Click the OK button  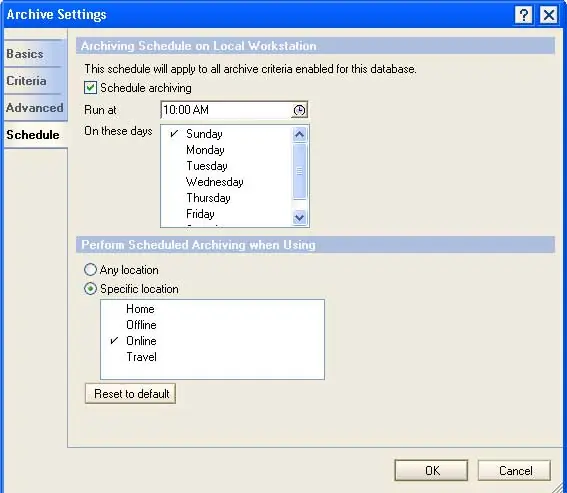(x=431, y=471)
